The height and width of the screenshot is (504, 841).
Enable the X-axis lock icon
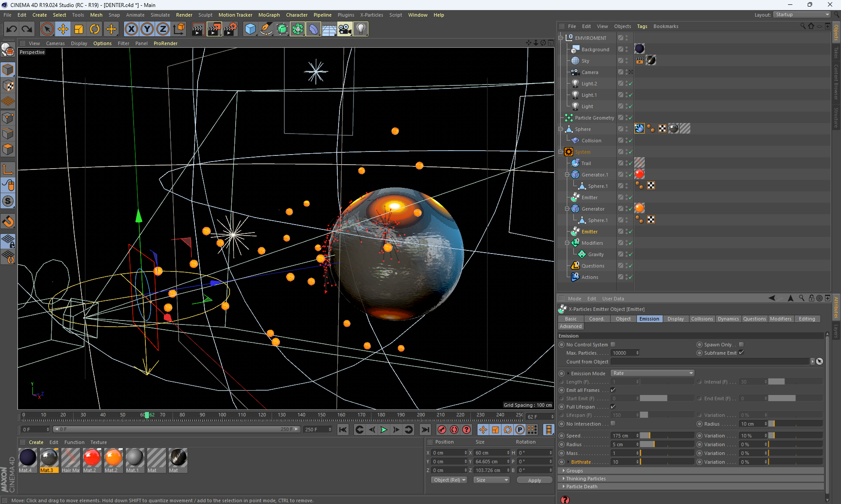click(x=131, y=29)
